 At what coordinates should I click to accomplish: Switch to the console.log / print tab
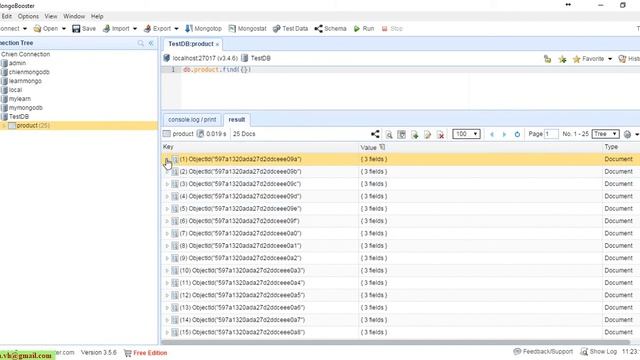click(x=192, y=120)
